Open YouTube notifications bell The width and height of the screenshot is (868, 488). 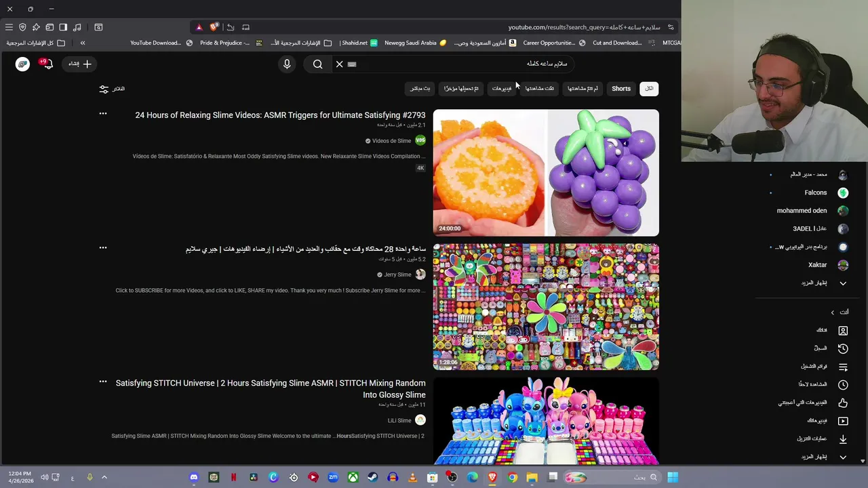pos(47,64)
